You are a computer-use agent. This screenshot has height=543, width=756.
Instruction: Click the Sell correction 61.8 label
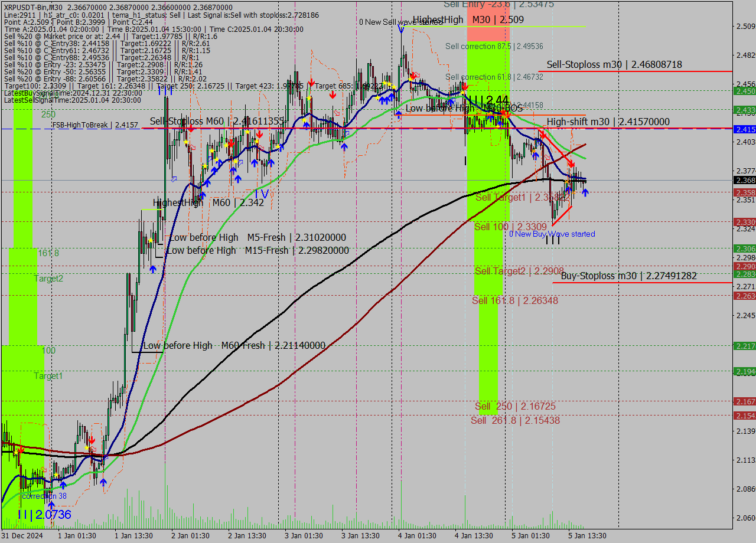(x=494, y=77)
